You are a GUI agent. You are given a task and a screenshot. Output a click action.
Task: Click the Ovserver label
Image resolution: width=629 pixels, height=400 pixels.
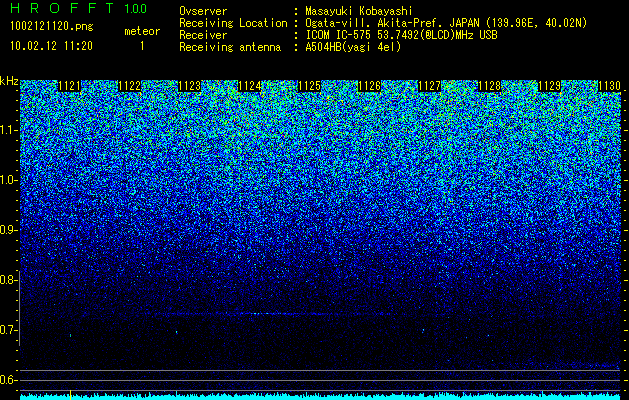[203, 11]
